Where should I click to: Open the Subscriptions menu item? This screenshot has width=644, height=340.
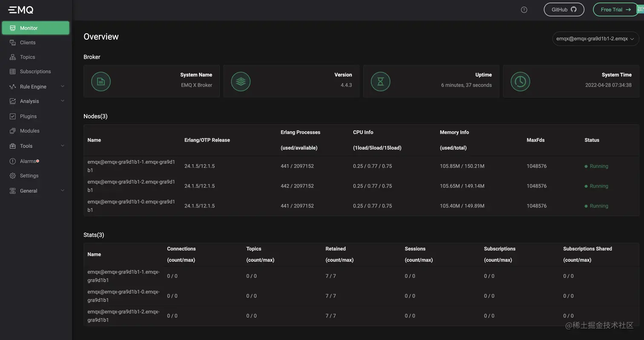coord(36,72)
